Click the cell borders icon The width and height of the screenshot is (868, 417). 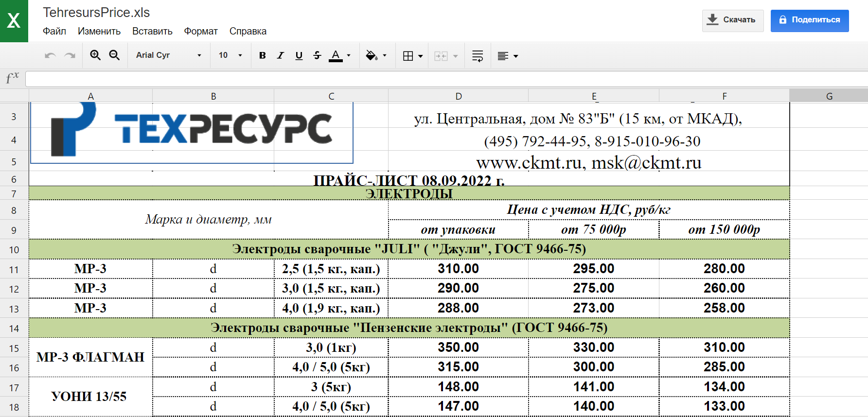tap(408, 56)
